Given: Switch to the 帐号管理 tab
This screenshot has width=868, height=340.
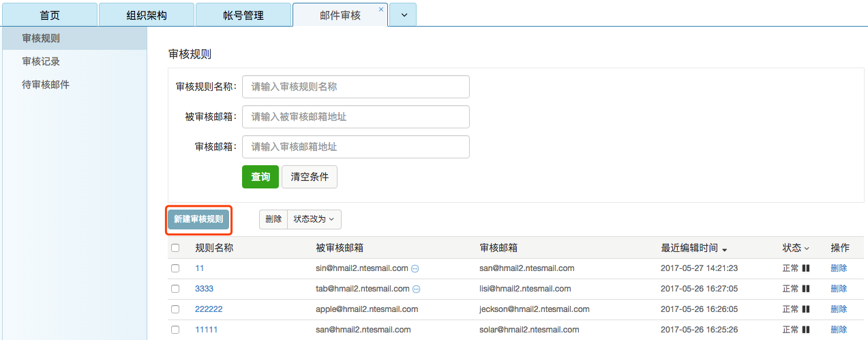Looking at the screenshot, I should point(243,15).
